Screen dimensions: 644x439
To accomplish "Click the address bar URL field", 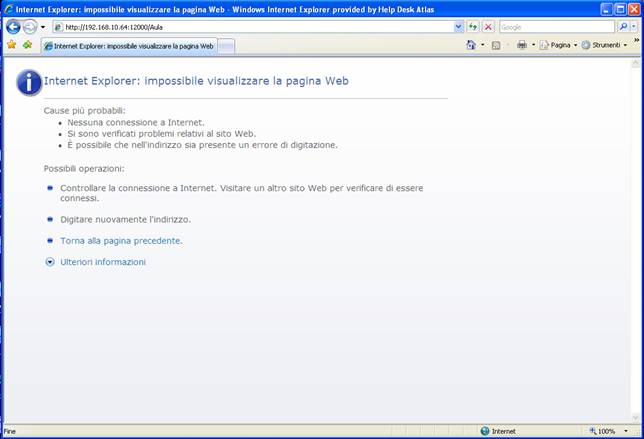I will point(255,27).
